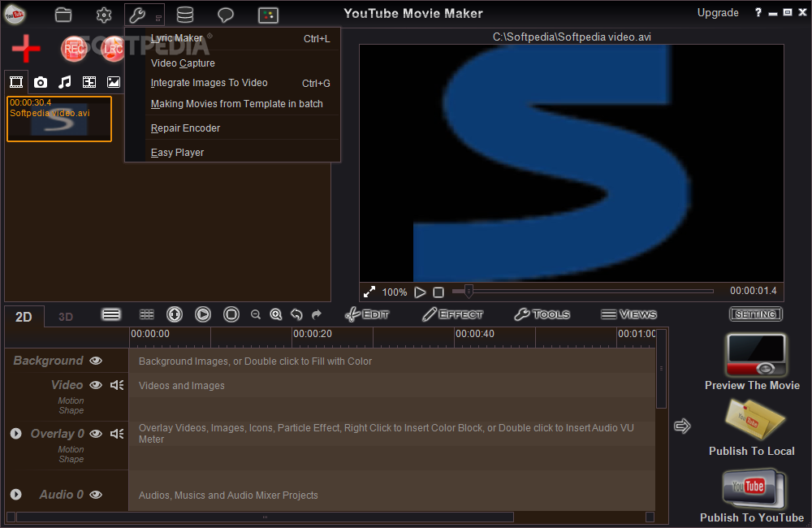Expand the Overlay 0 line arrow

(16, 433)
